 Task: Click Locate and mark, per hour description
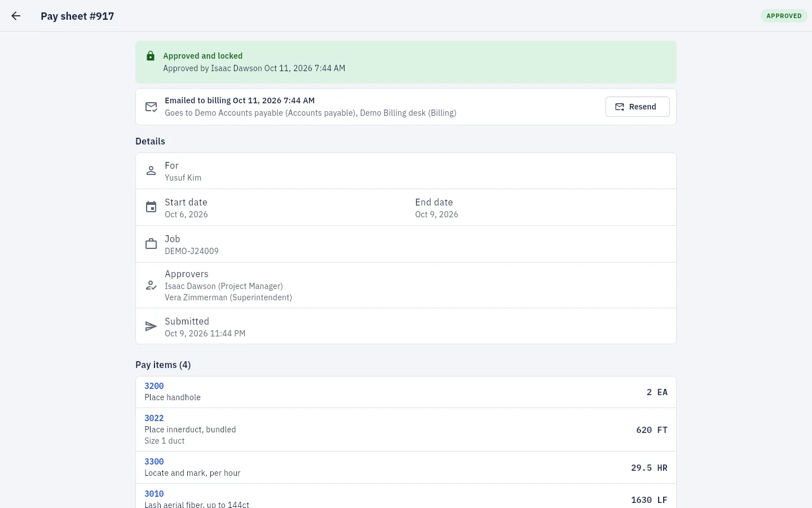coord(192,473)
